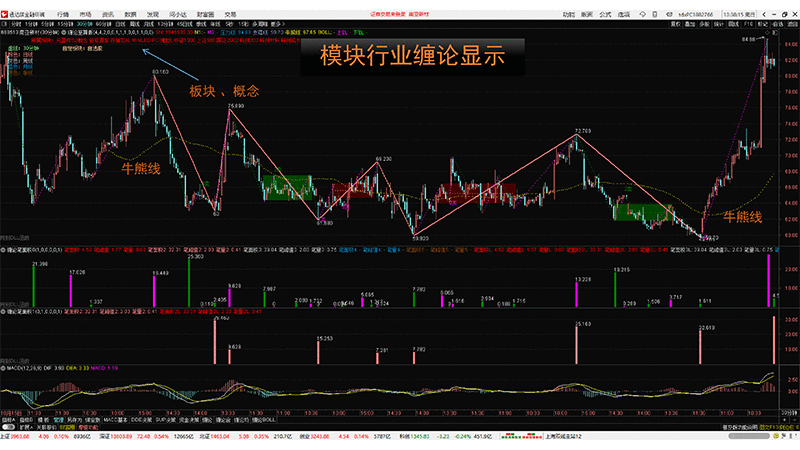
Task: Click the eye icon near account ID
Action: point(669,14)
